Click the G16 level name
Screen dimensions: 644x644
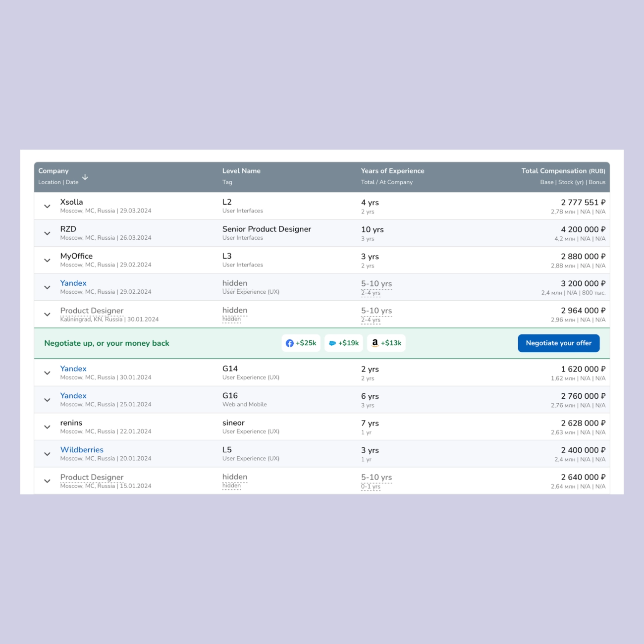click(x=230, y=396)
